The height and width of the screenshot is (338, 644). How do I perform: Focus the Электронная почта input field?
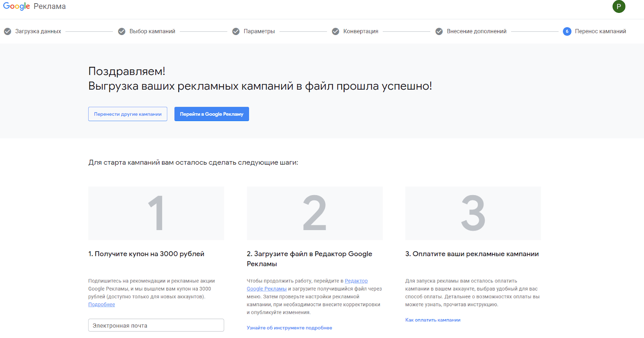156,325
